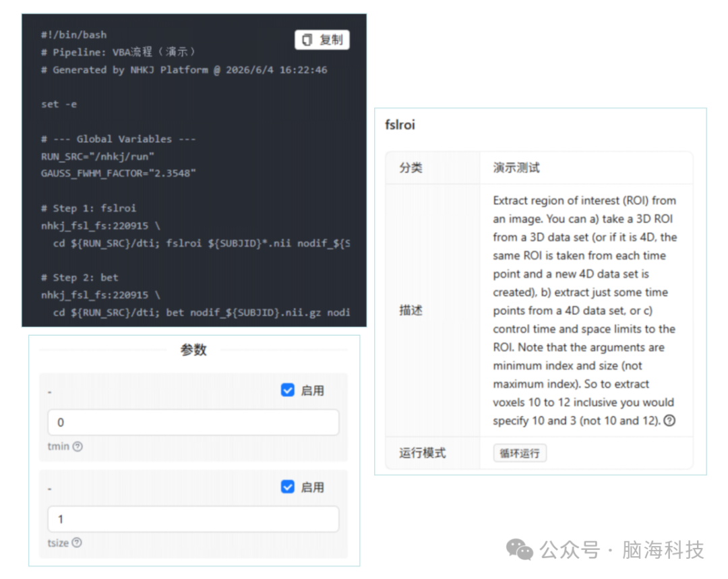Click the GAUSS_FWHM_FACTOR="2.3548" line
This screenshot has height=579, width=728.
(x=119, y=174)
